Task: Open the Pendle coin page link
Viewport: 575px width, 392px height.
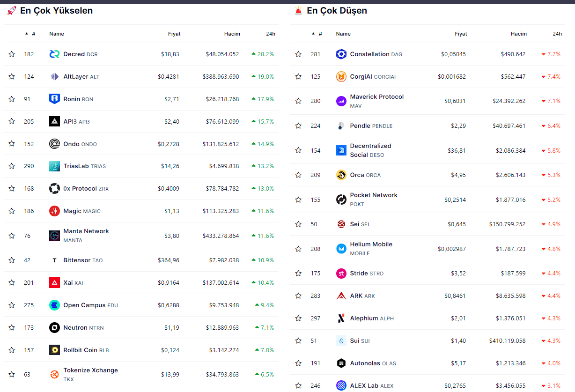Action: (x=360, y=126)
